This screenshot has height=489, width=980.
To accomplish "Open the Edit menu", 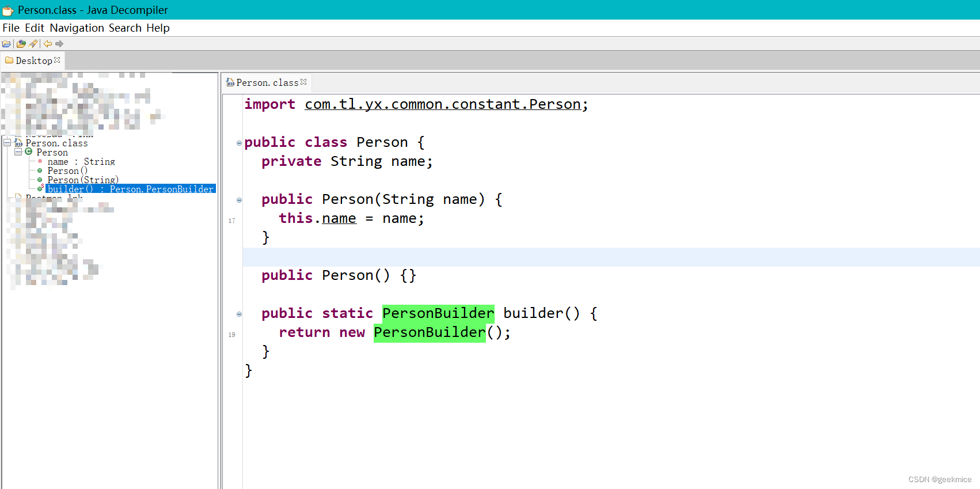I will [35, 28].
